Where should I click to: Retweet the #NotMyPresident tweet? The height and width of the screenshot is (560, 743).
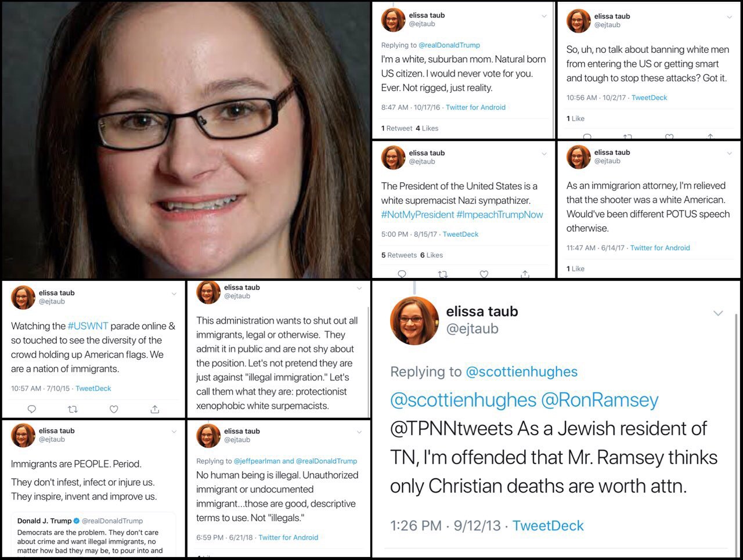tap(443, 274)
